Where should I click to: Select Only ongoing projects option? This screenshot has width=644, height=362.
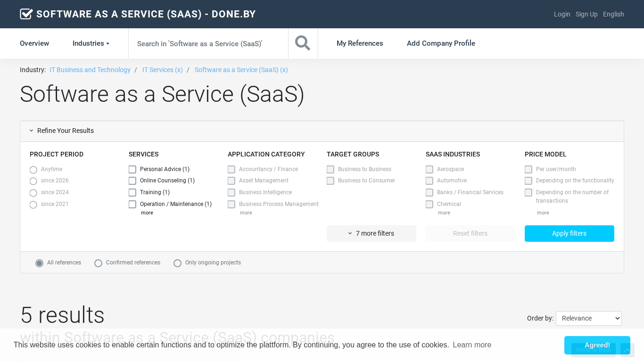(178, 263)
